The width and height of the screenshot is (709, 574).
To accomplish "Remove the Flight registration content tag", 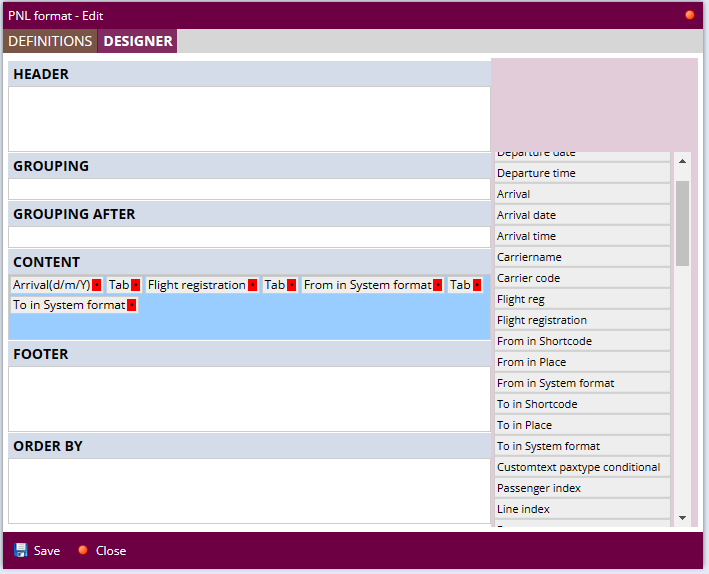I will [253, 285].
